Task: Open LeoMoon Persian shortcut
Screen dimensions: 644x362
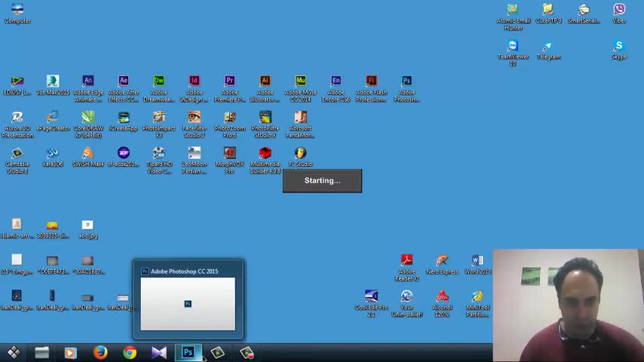Action: (195, 160)
